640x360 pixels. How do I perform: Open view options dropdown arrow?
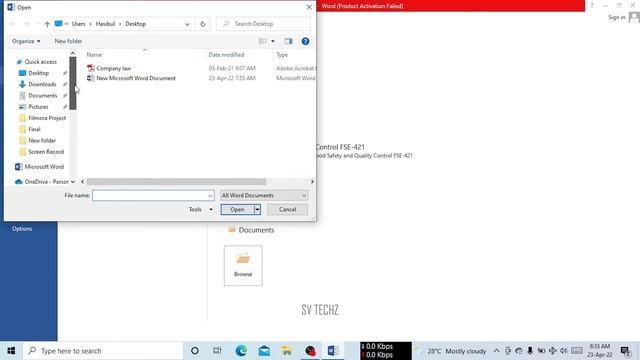click(x=273, y=41)
